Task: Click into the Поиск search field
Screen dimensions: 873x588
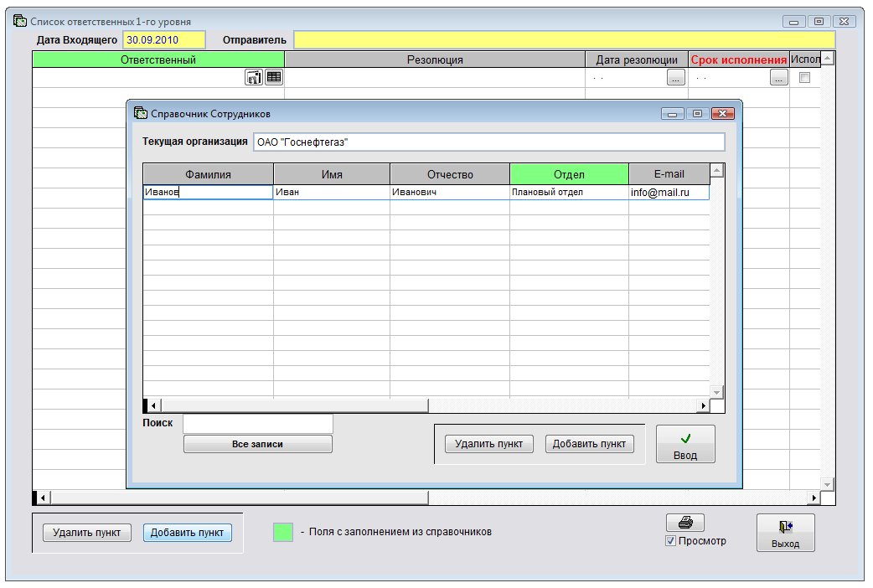Action: pos(257,424)
